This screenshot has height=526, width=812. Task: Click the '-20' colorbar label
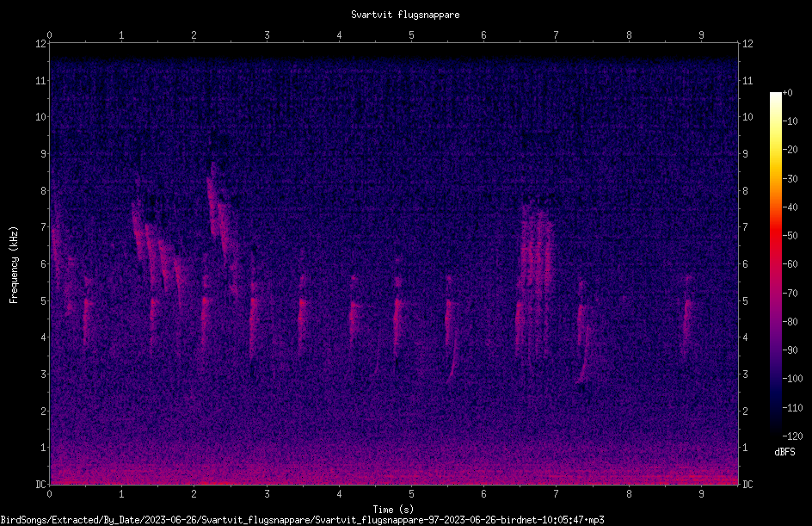[x=790, y=150]
